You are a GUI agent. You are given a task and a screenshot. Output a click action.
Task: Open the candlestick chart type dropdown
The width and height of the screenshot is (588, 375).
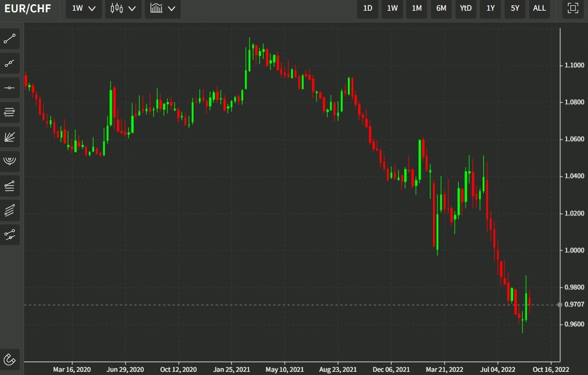[x=123, y=8]
